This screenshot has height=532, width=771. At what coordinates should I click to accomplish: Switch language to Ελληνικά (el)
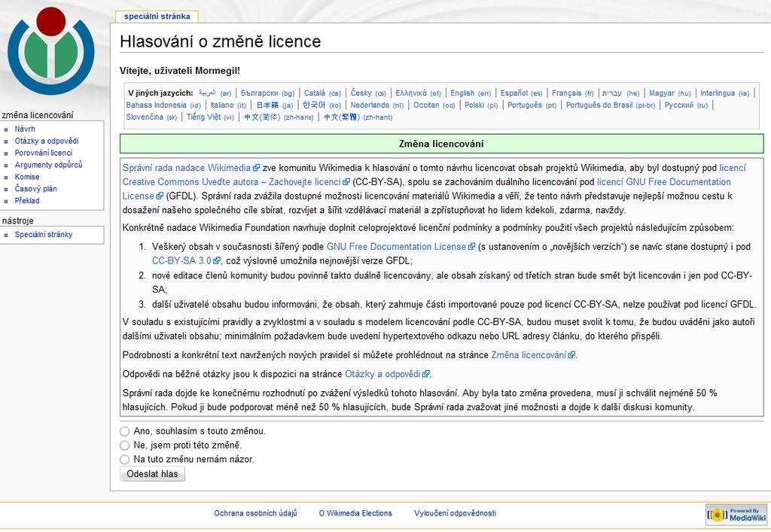coord(419,93)
